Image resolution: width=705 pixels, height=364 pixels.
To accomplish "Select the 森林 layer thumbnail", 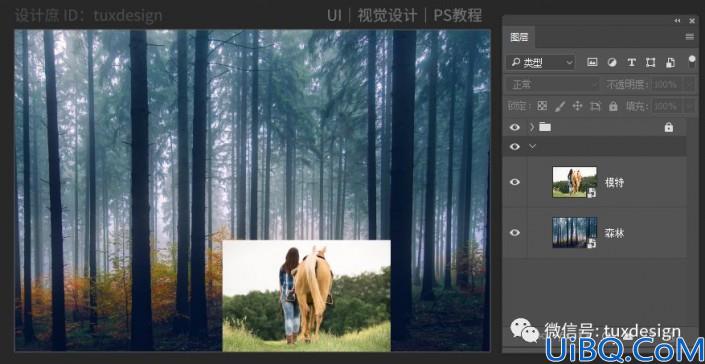I will (574, 232).
